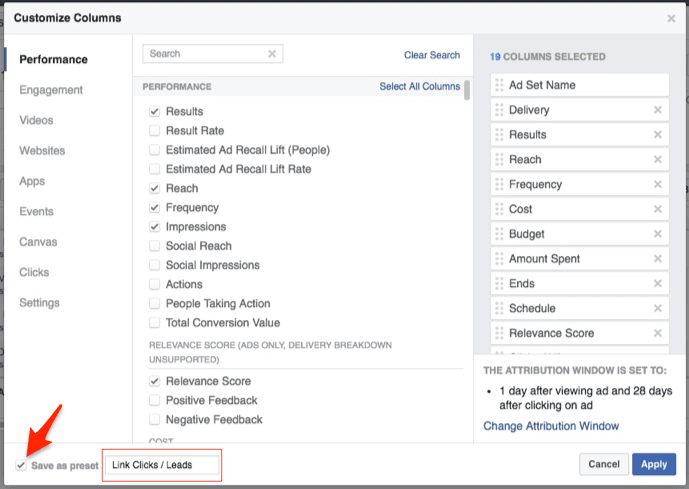Check the People Taking Action checkbox
689x489 pixels.
154,304
